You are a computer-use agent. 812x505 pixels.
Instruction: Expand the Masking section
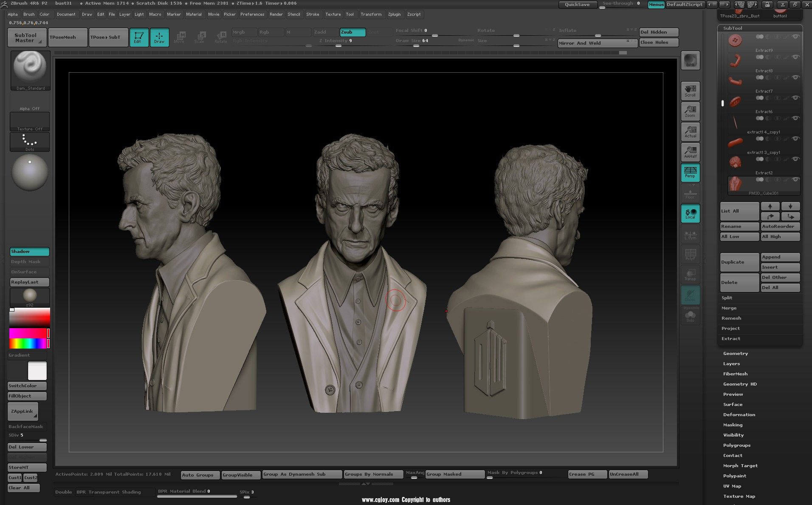733,425
